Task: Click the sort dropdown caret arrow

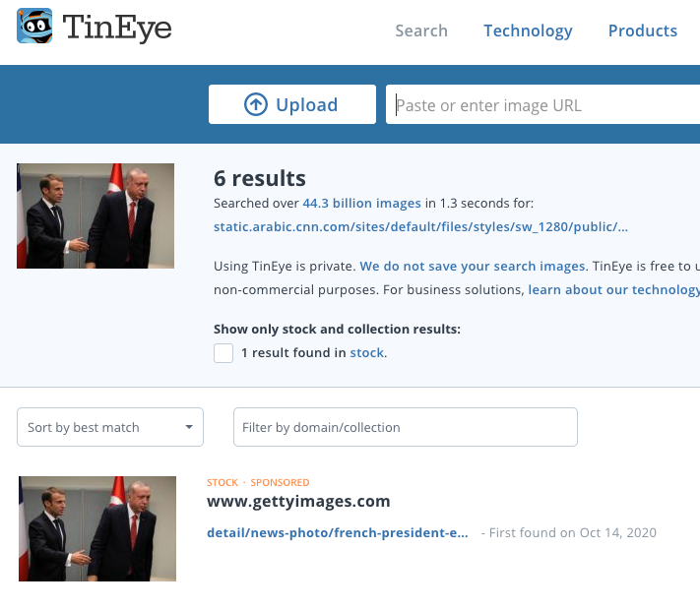Action: (189, 427)
